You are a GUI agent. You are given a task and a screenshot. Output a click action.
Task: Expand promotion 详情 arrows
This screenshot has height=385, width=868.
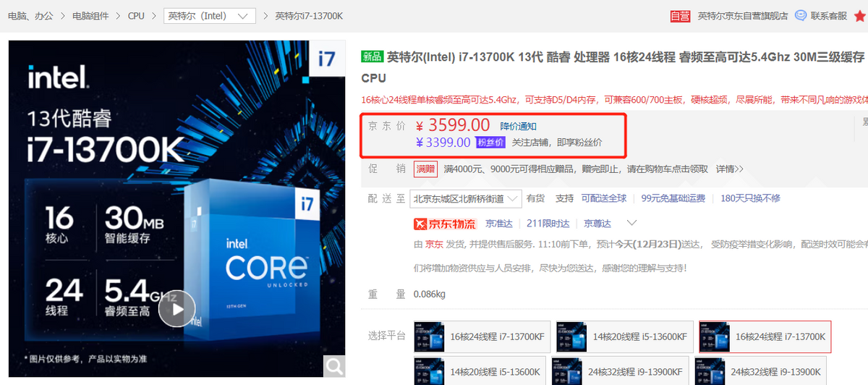click(x=729, y=169)
